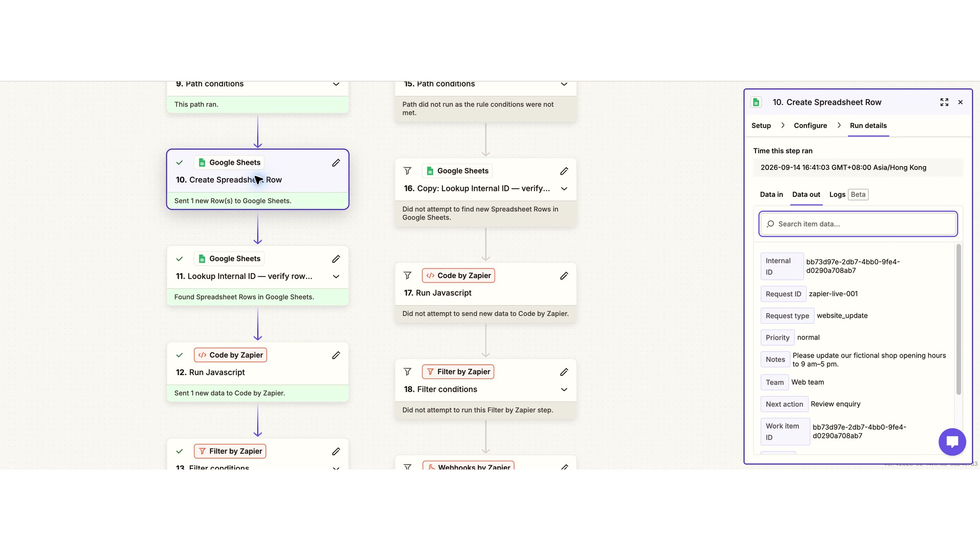Screen dimensions: 980x551
Task: Click the success checkmark on step 11
Action: (180, 259)
